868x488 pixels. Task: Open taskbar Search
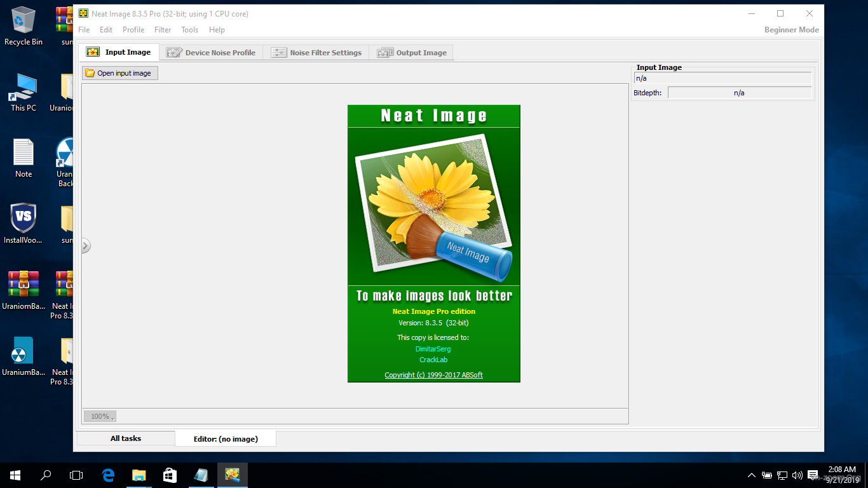[x=46, y=475]
